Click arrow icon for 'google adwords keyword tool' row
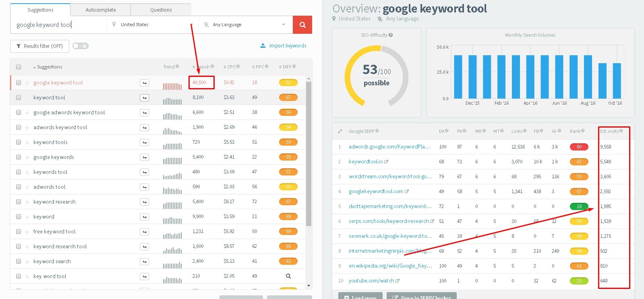 145,113
